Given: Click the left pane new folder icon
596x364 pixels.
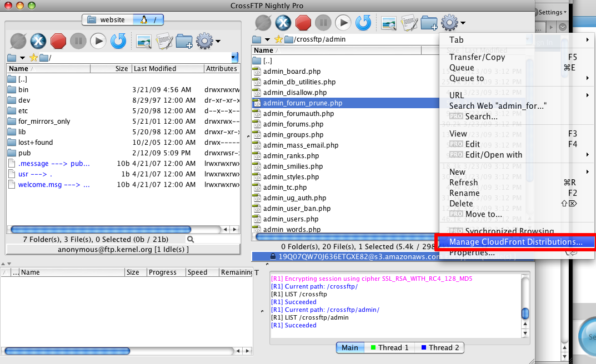Looking at the screenshot, I should [x=184, y=41].
